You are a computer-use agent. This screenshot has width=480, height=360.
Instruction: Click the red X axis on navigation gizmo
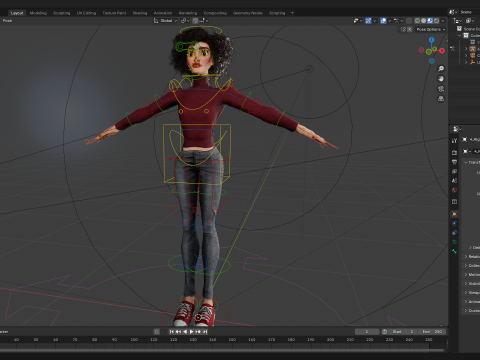442,51
